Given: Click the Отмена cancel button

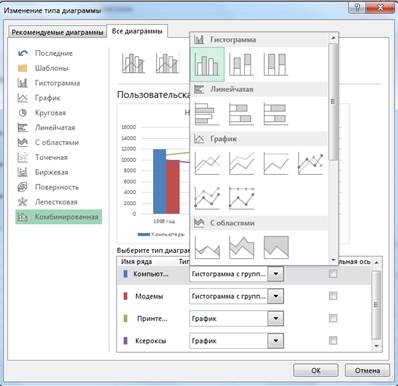Looking at the screenshot, I should [x=367, y=370].
